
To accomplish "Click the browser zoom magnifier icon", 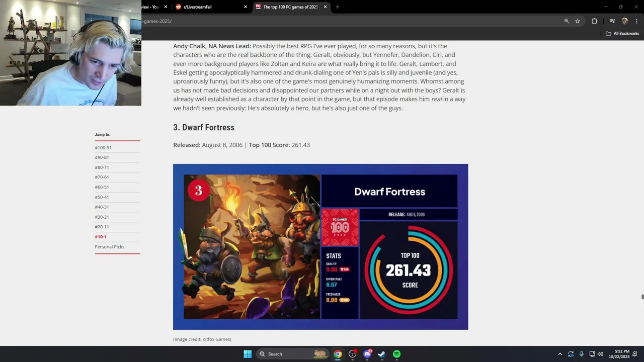I will (567, 21).
